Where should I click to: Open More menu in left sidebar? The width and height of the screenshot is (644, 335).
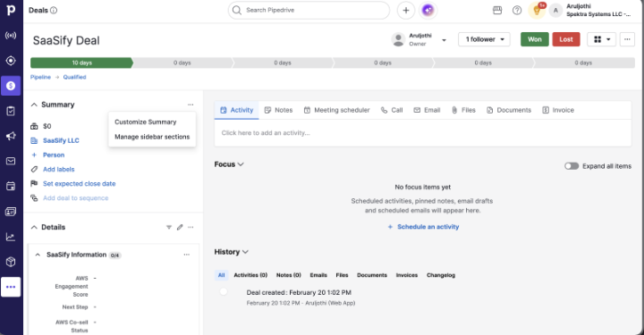(x=11, y=287)
